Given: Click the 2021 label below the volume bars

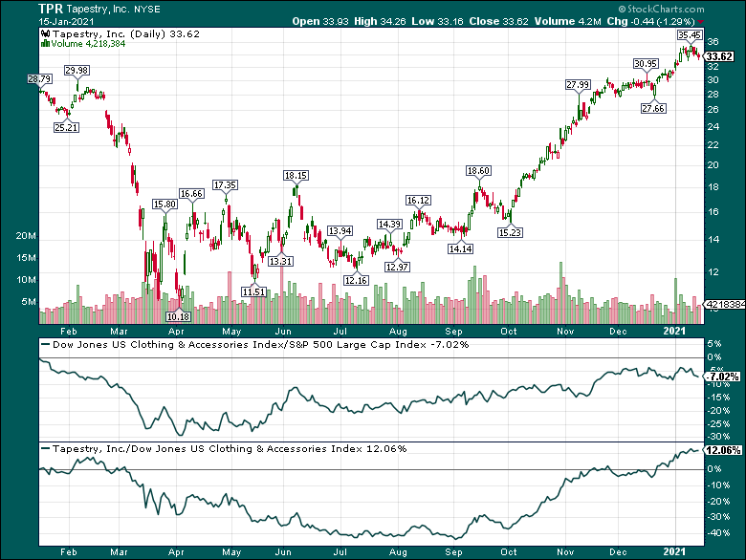Looking at the screenshot, I should click(x=675, y=331).
